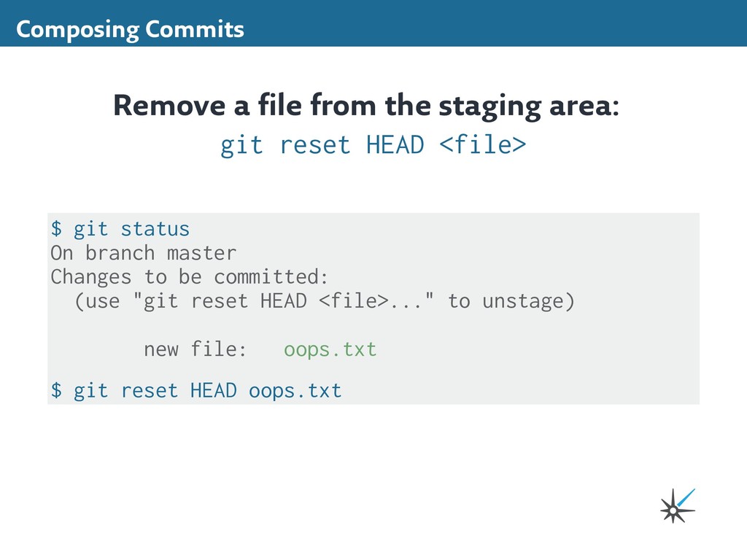Click the 'new file:' label
The width and height of the screenshot is (747, 560).
point(196,349)
